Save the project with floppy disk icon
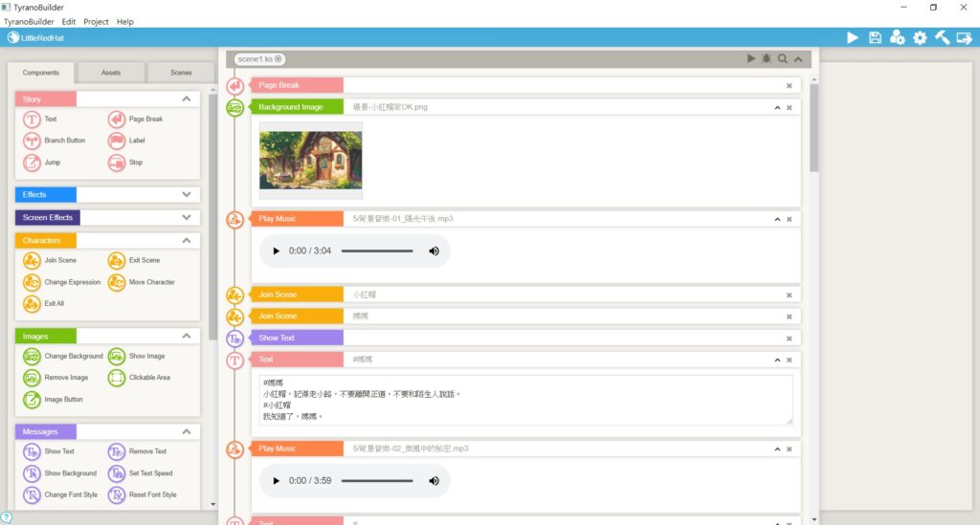The image size is (980, 525). coord(875,38)
